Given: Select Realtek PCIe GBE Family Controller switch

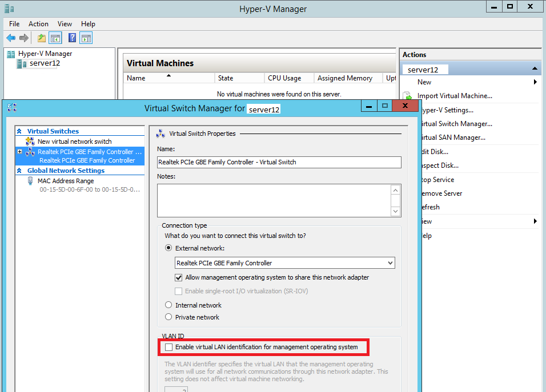Looking at the screenshot, I should coord(80,156).
